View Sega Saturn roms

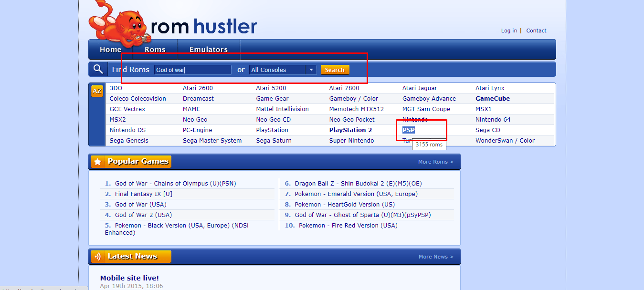coord(274,141)
